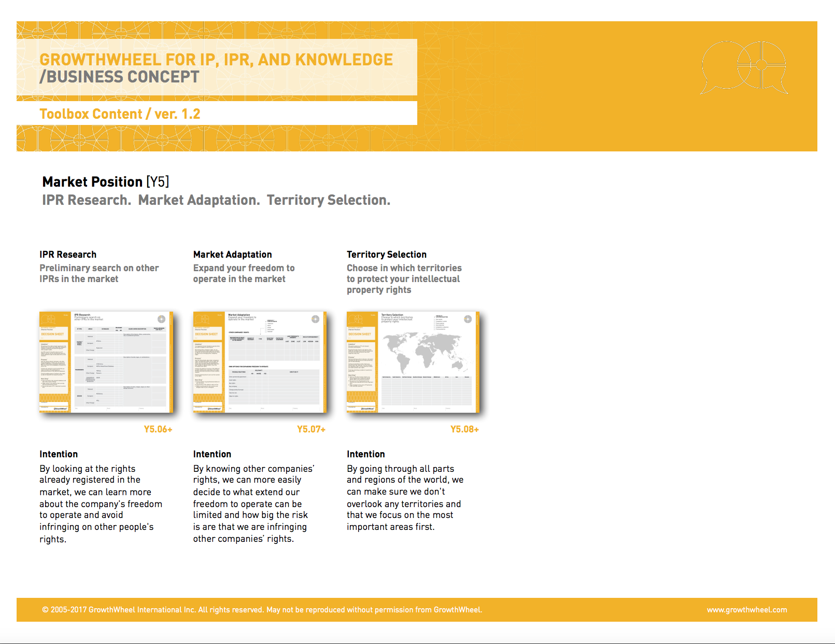This screenshot has width=835, height=644.
Task: Click 'By looking at the rights' paragraph
Action: 101,504
